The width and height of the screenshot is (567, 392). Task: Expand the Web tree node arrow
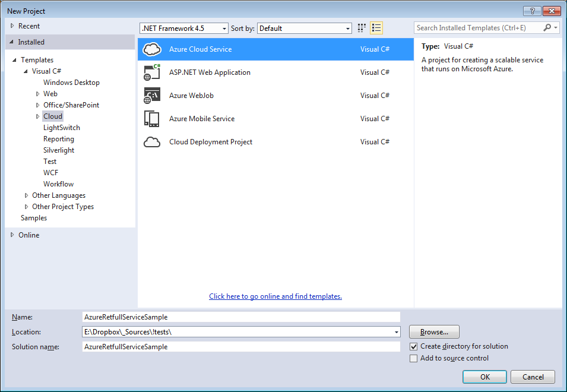tap(37, 94)
